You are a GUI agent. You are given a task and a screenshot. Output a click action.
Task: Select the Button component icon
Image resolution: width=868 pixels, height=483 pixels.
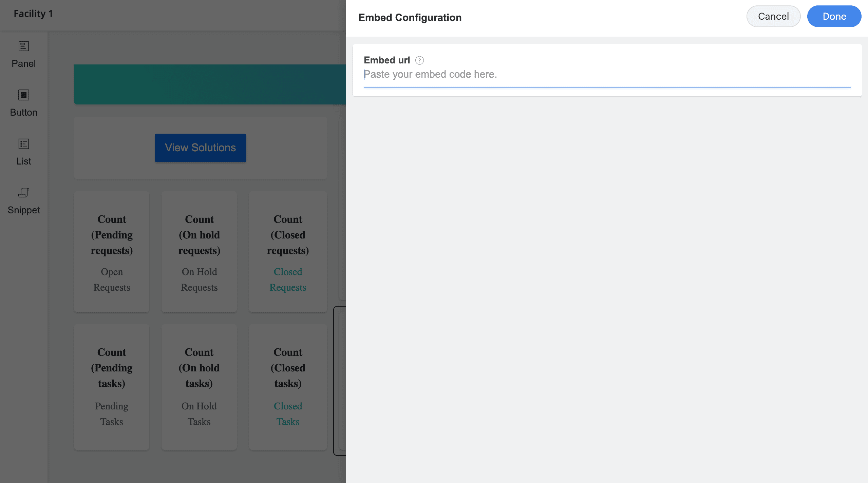tap(23, 95)
